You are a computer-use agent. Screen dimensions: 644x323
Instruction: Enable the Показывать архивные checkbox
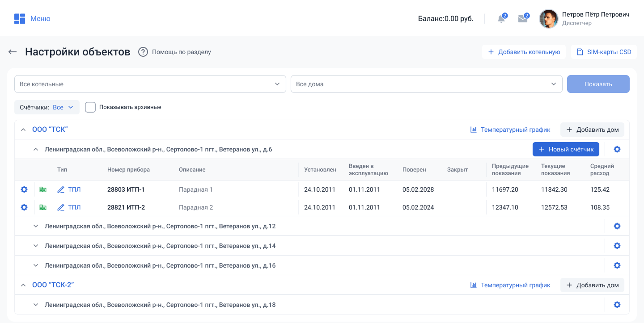90,107
